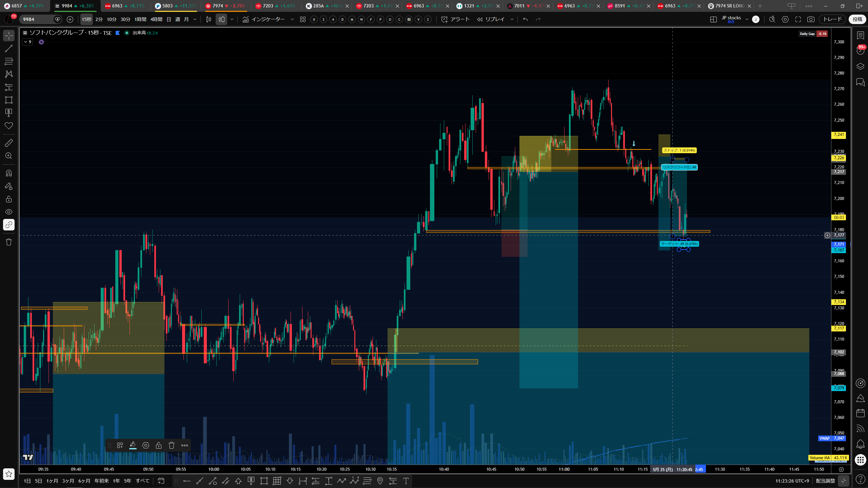Expand the timeframe interval dropdown
868x488 pixels.
195,19
